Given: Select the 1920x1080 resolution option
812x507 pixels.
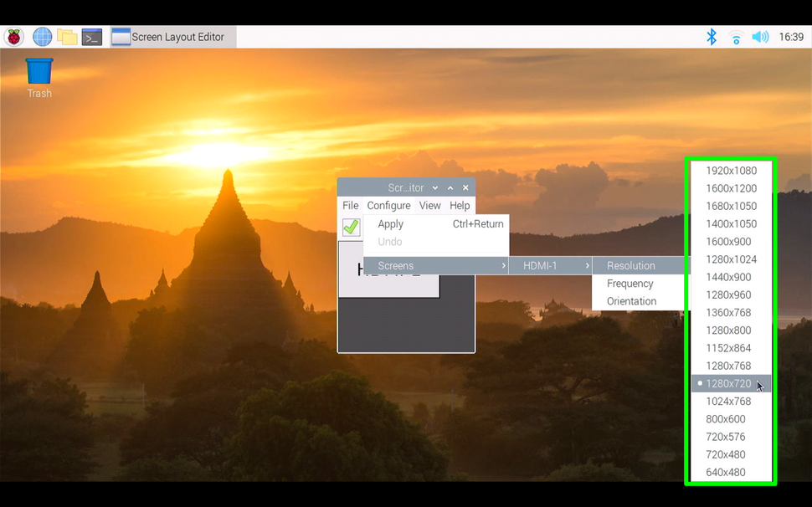Looking at the screenshot, I should [x=730, y=171].
